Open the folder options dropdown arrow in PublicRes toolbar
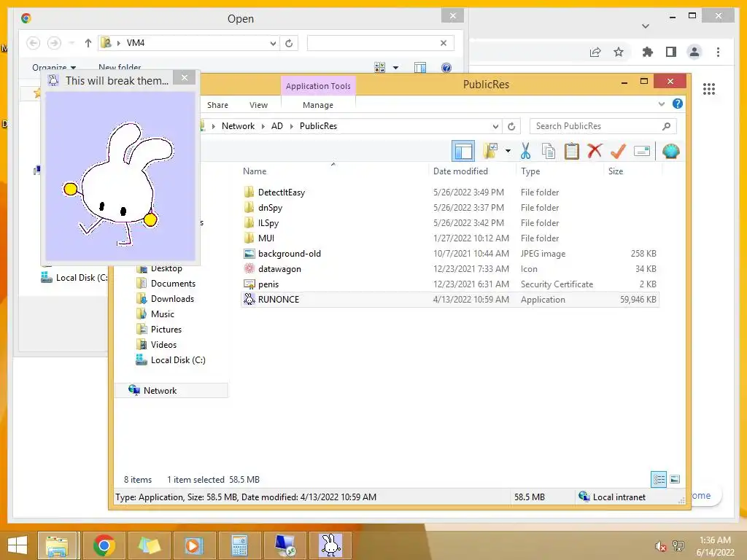Viewport: 747px width, 560px height. 508,152
